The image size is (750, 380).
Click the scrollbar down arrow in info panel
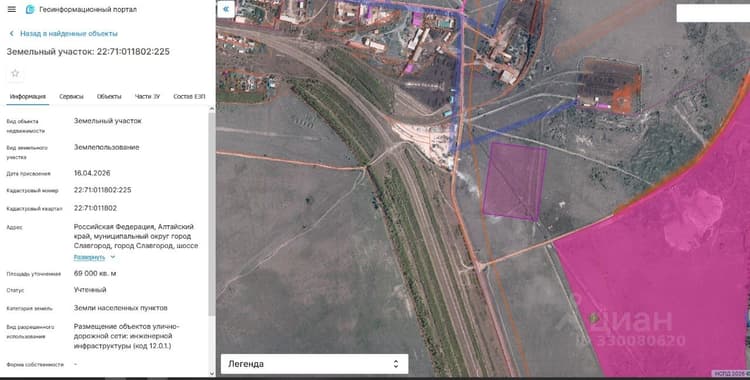(x=212, y=374)
